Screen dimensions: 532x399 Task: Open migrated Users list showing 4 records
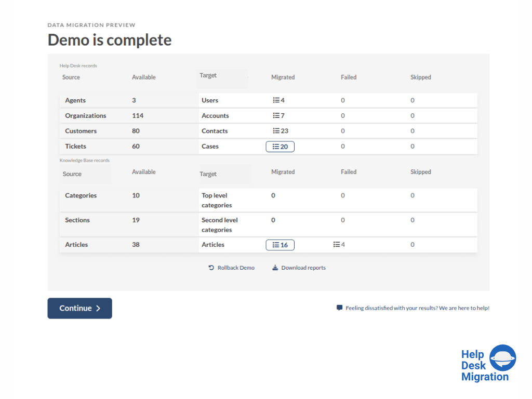[x=279, y=100]
